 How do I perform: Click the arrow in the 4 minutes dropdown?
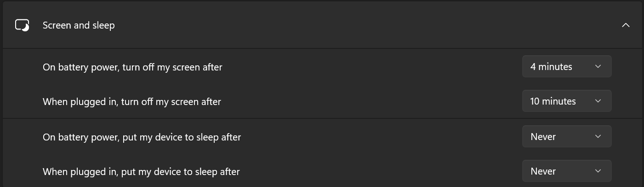click(598, 66)
